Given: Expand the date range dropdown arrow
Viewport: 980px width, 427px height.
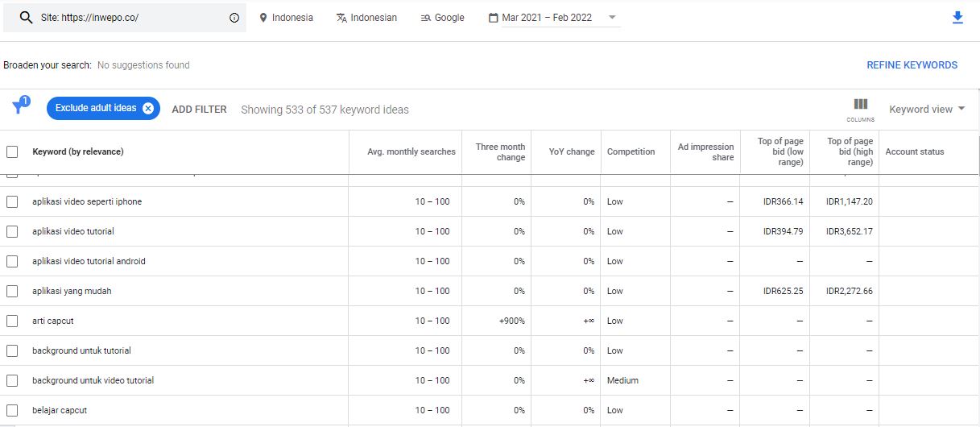Looking at the screenshot, I should (612, 18).
